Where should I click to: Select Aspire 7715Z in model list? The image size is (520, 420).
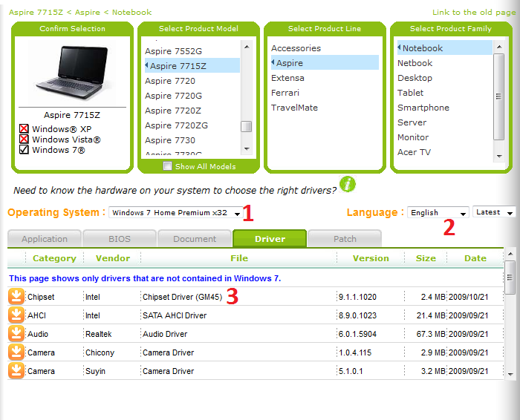[x=192, y=65]
